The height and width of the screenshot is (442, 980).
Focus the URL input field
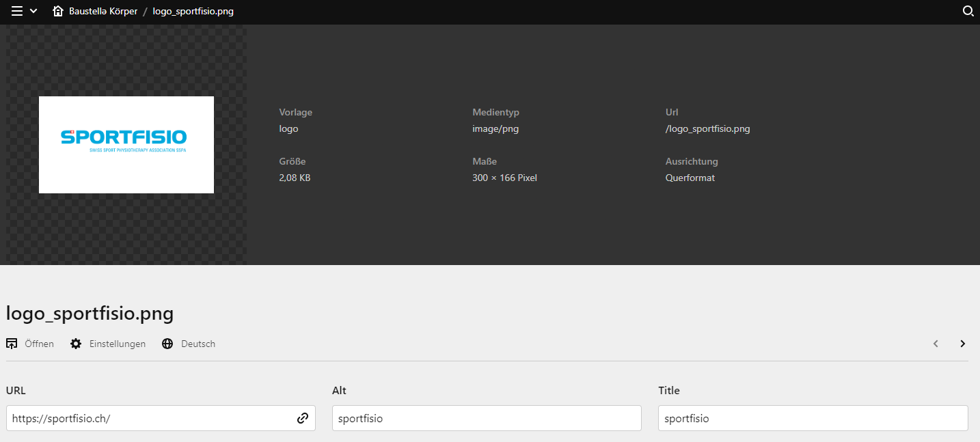[161, 418]
